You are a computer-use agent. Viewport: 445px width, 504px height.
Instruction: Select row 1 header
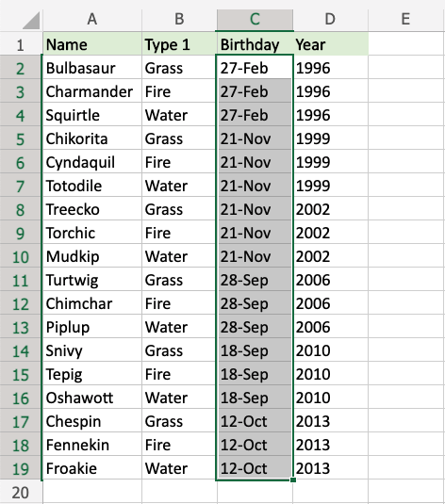21,44
